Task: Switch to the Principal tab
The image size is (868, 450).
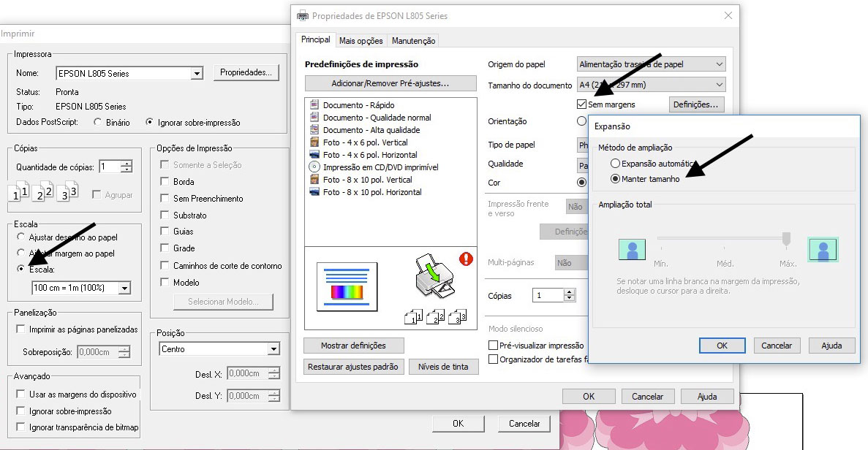Action: pos(315,39)
